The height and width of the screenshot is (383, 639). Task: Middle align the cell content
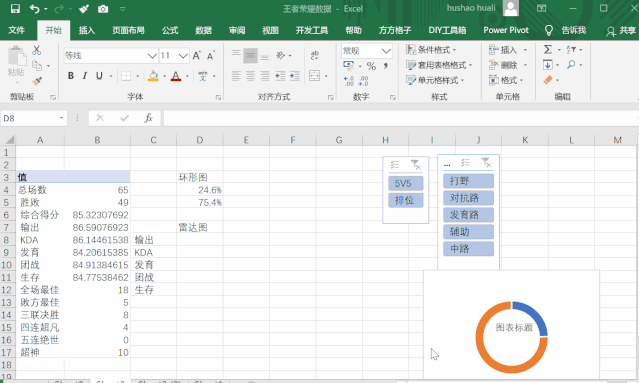tap(250, 55)
